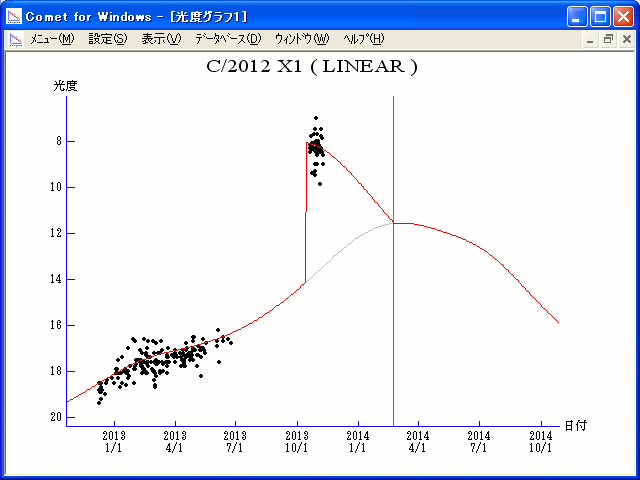
Task: Open the ウィンドウ(W) menu
Action: pyautogui.click(x=302, y=39)
